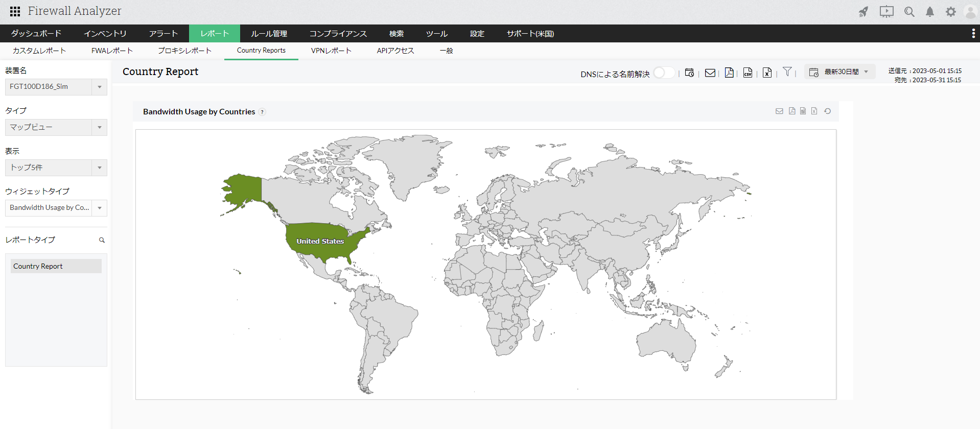Open the apps grid launcher
Screen dimensions: 980x429
(x=15, y=11)
